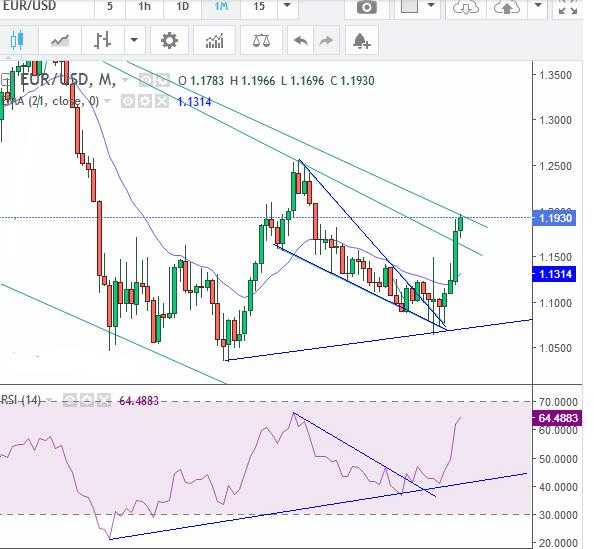Open the chart type dropdown arrow
The height and width of the screenshot is (549, 594).
134,40
